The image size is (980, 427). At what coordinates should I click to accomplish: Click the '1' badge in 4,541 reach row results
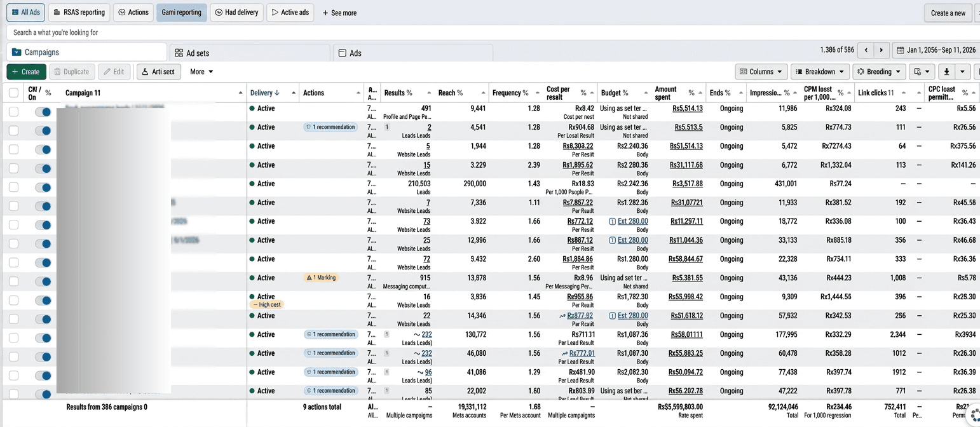tap(387, 127)
